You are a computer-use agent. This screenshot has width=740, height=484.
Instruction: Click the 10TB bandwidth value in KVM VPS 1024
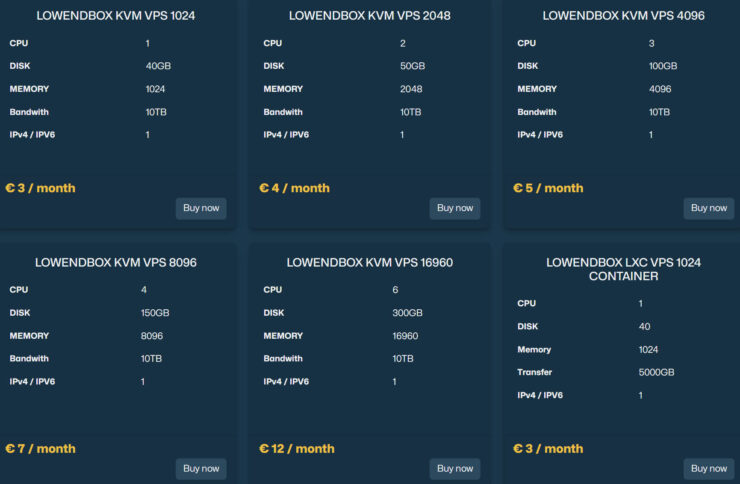pyautogui.click(x=156, y=112)
